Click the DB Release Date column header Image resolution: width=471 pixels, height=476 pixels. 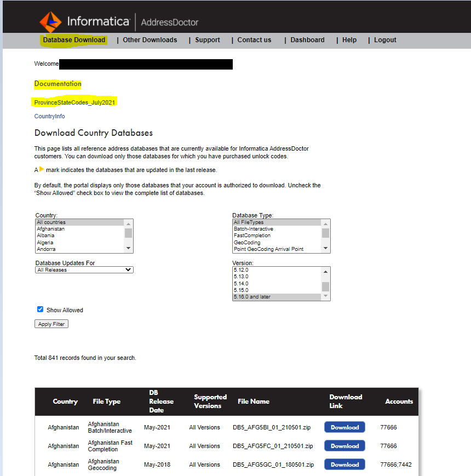pos(161,402)
